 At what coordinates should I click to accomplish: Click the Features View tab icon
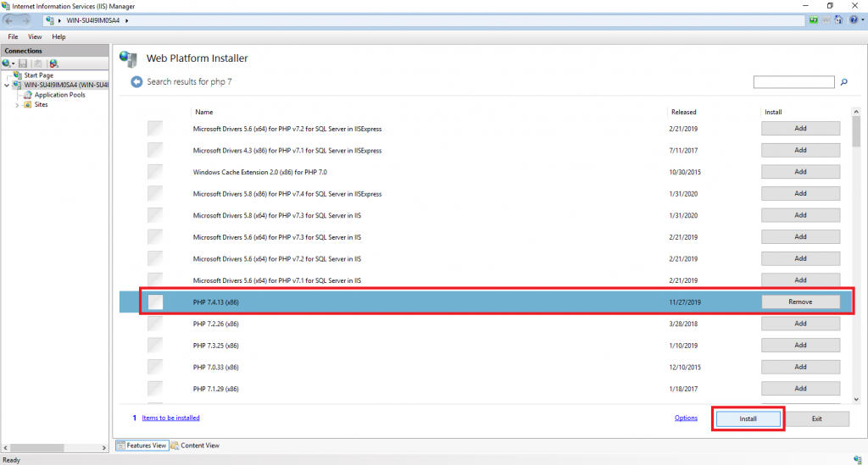[120, 445]
